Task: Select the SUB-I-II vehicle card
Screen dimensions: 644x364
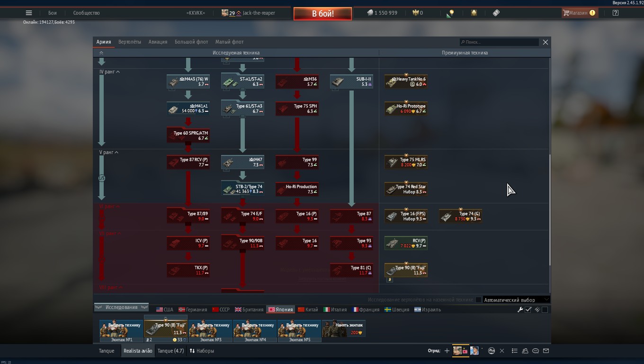Action: click(x=351, y=82)
